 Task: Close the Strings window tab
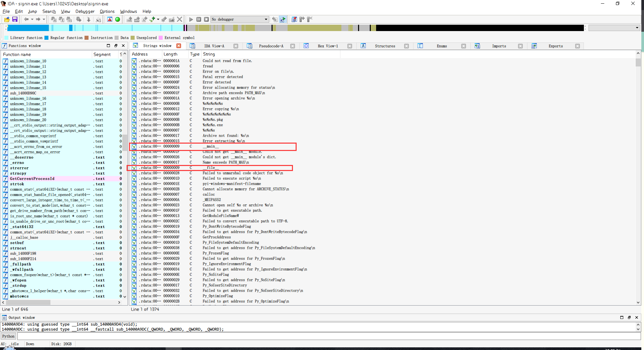coord(179,46)
